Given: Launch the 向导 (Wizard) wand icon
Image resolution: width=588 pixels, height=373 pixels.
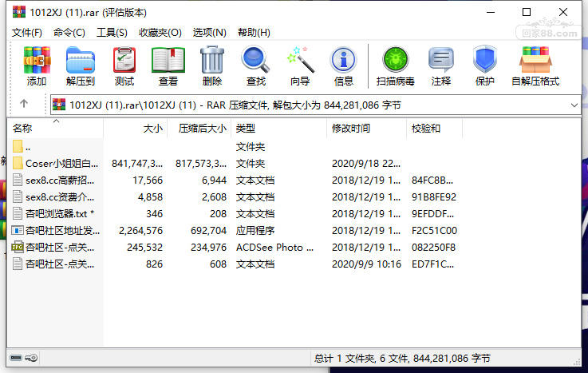Looking at the screenshot, I should click(300, 66).
